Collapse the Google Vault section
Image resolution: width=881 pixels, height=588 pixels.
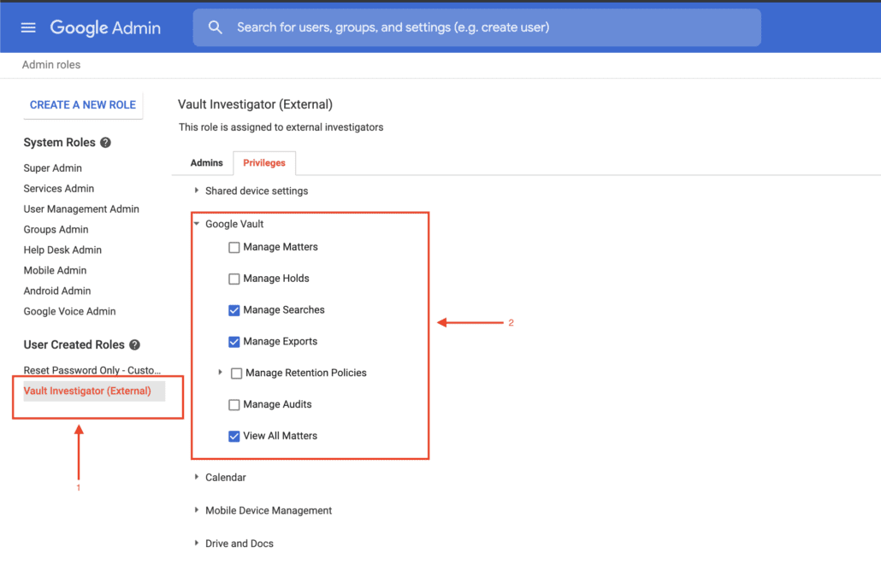click(196, 223)
